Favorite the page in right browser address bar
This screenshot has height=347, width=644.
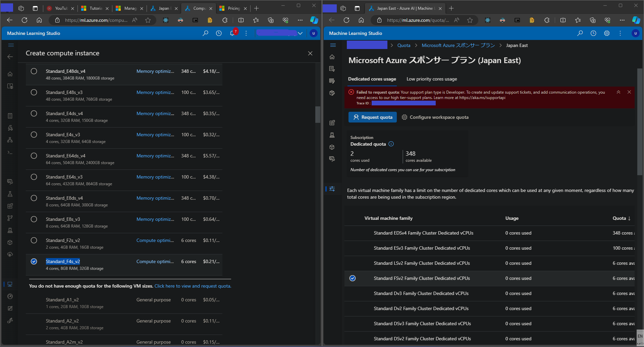point(470,20)
